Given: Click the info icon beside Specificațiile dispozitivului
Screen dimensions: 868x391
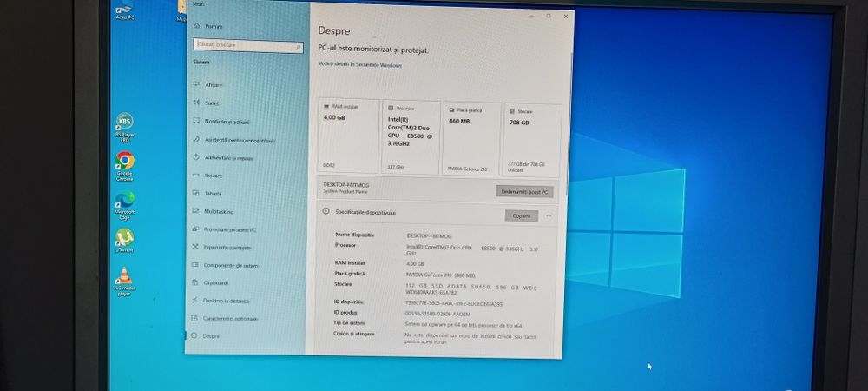Looking at the screenshot, I should point(325,211).
